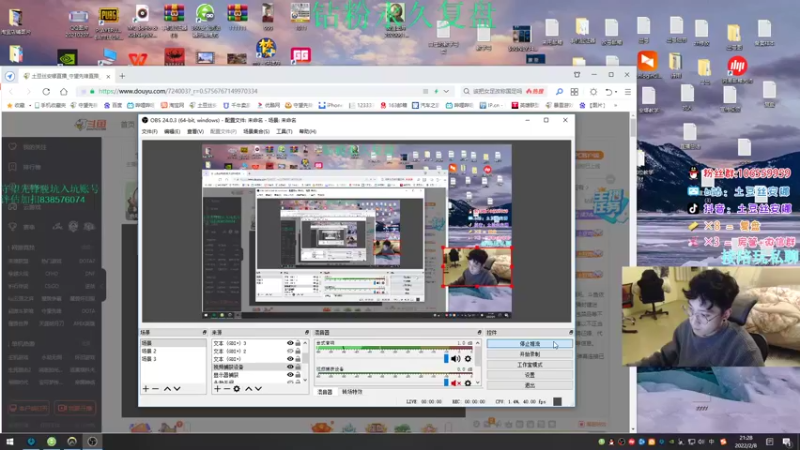Open the PUBG desktop shortcut

tap(108, 23)
